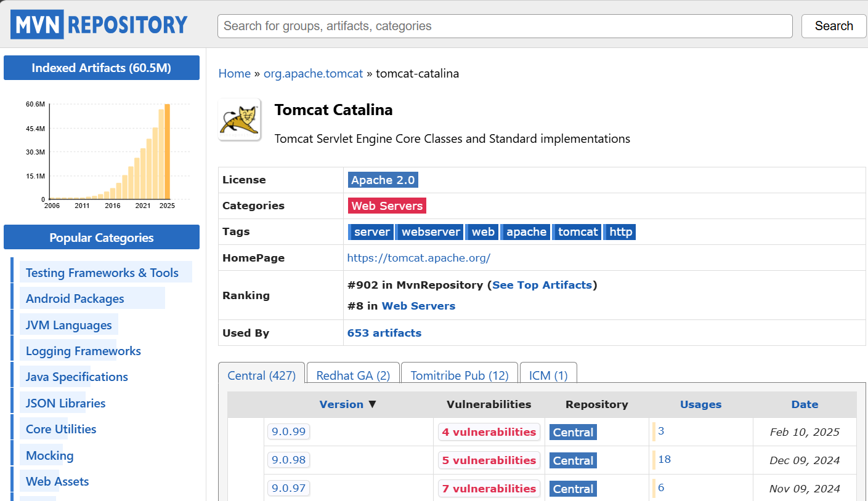
Task: Click the Apache 2.0 license badge
Action: pos(383,180)
